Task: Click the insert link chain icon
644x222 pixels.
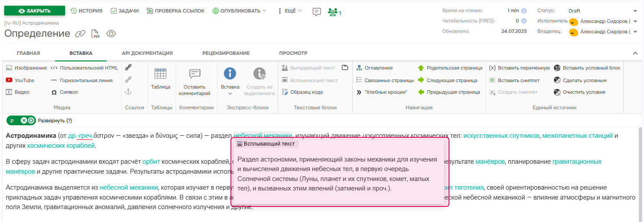Action: click(x=128, y=67)
